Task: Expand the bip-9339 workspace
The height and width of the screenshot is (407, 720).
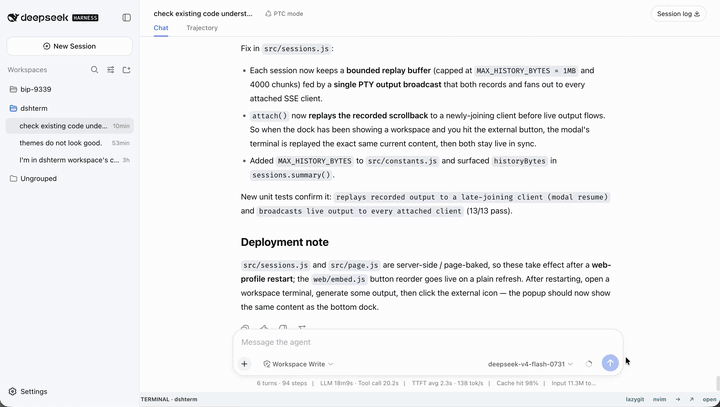Action: (x=36, y=89)
